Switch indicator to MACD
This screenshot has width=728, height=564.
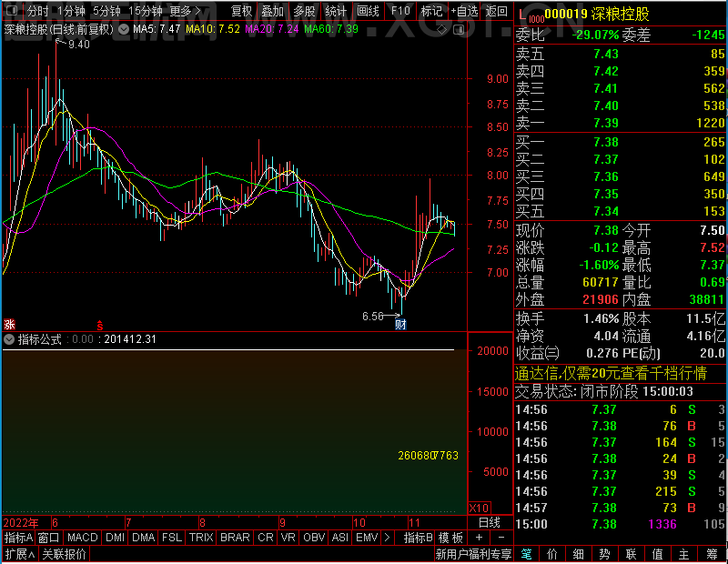click(83, 538)
